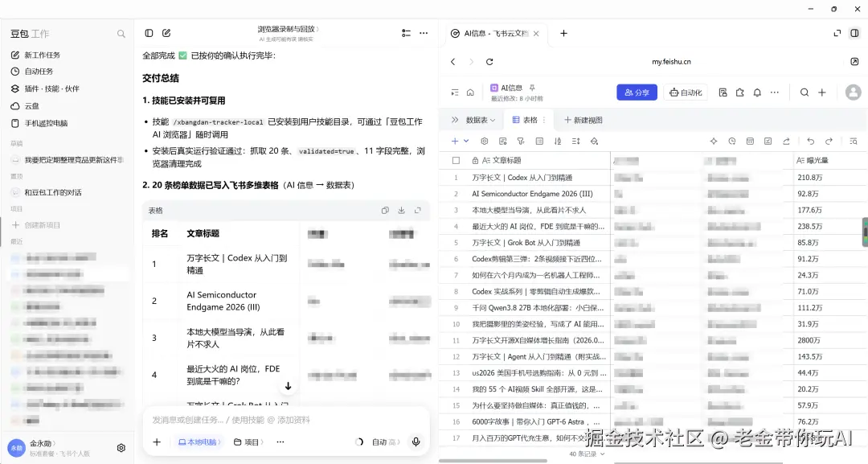Open the add-record dropdown arrow

(x=466, y=142)
